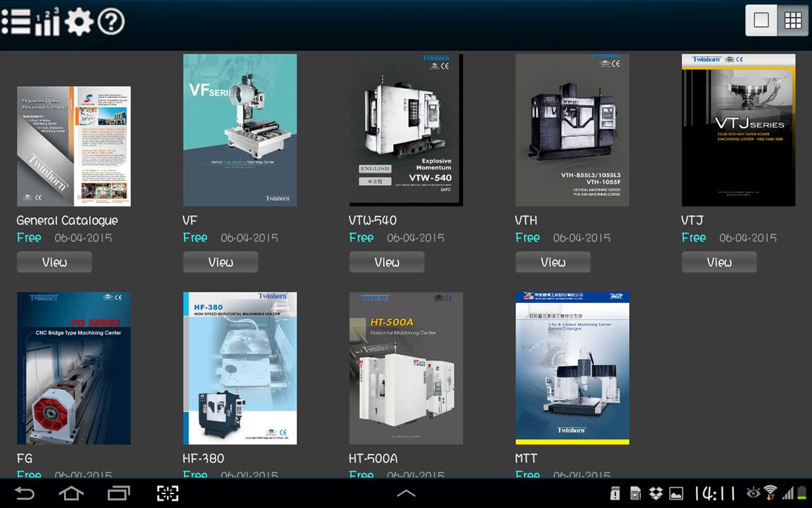Screen dimensions: 812x508
Task: Select the 'VF' title text
Action: coord(190,220)
